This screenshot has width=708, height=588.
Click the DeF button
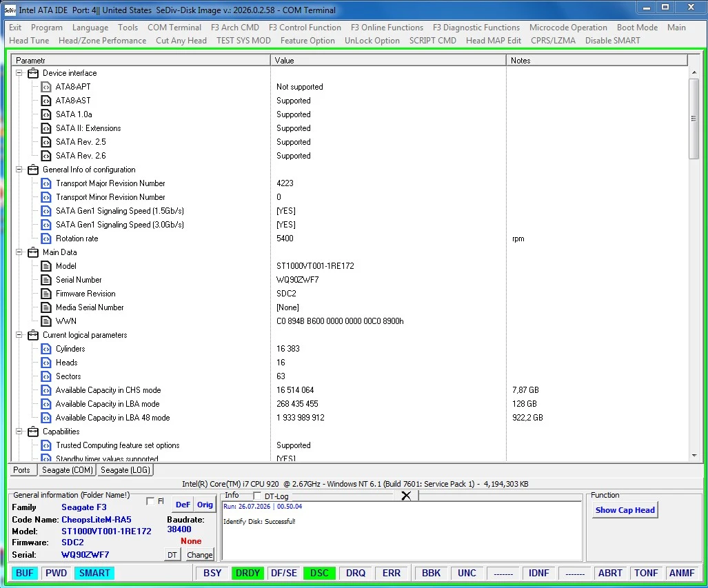pyautogui.click(x=183, y=505)
